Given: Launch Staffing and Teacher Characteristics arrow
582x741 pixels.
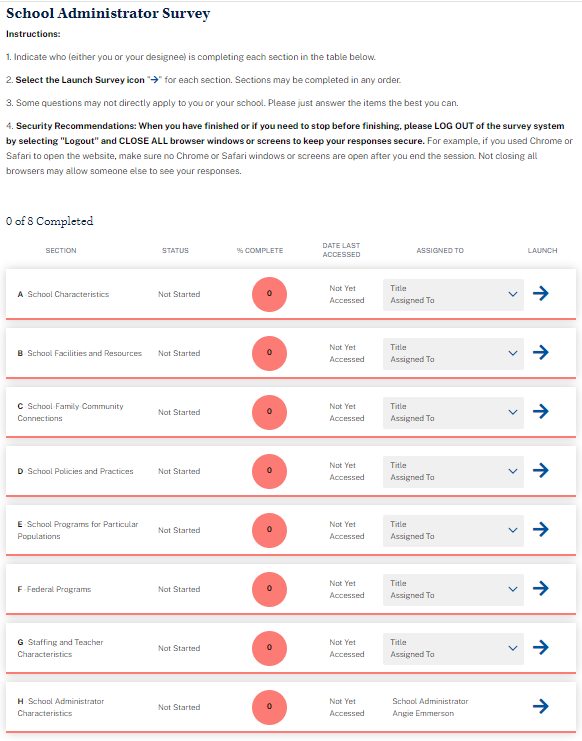Looking at the screenshot, I should point(540,647).
